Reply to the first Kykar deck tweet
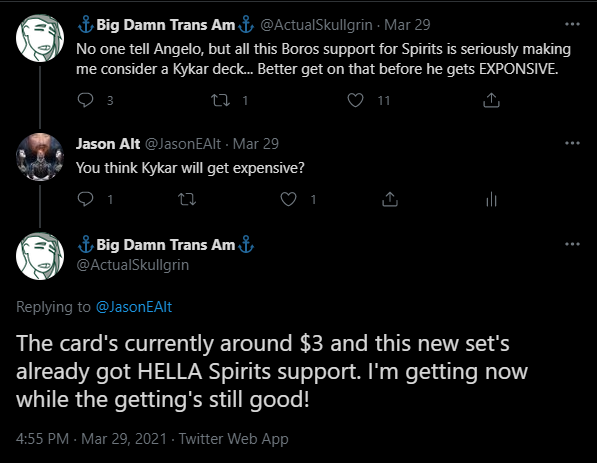 pos(85,100)
